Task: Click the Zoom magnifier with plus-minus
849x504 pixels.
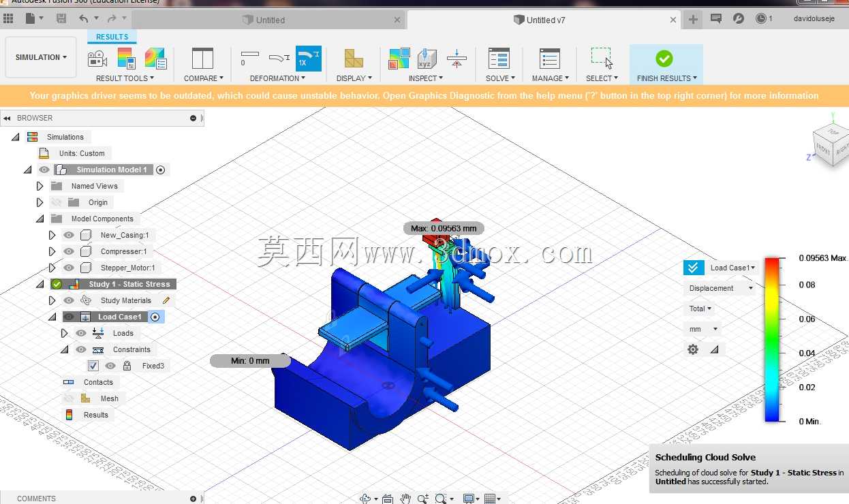Action: pyautogui.click(x=423, y=499)
